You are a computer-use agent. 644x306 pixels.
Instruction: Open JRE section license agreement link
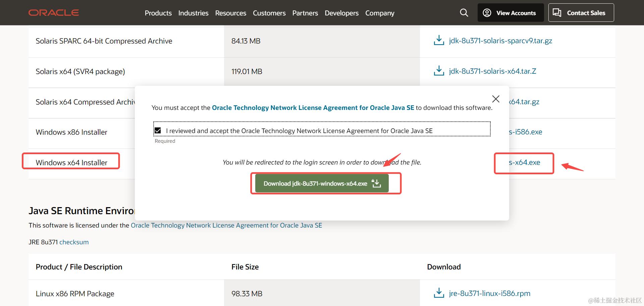[x=226, y=225]
